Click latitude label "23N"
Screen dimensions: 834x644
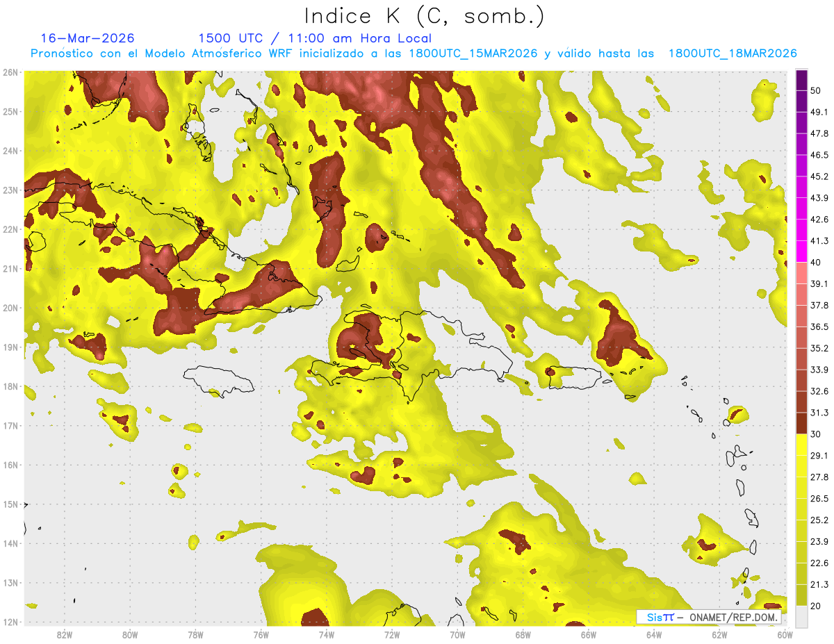tap(10, 190)
